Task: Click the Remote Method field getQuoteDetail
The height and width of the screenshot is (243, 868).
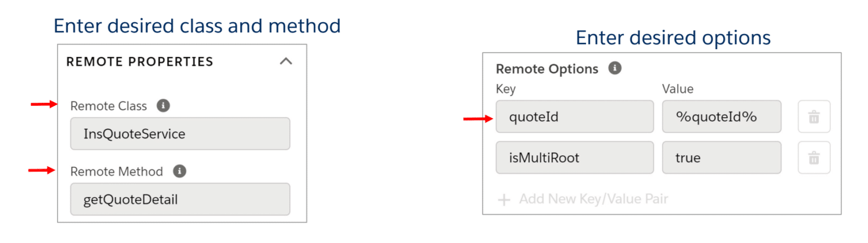Action: (x=180, y=199)
